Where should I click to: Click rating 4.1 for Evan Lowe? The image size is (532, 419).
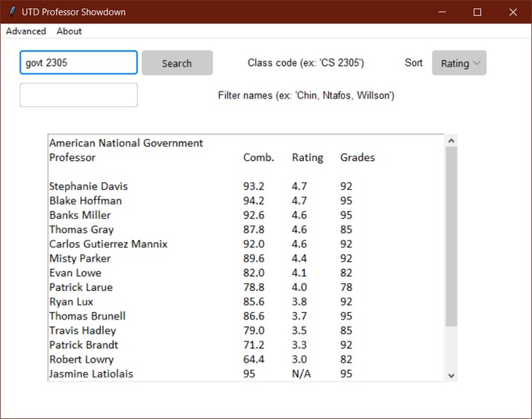point(300,273)
